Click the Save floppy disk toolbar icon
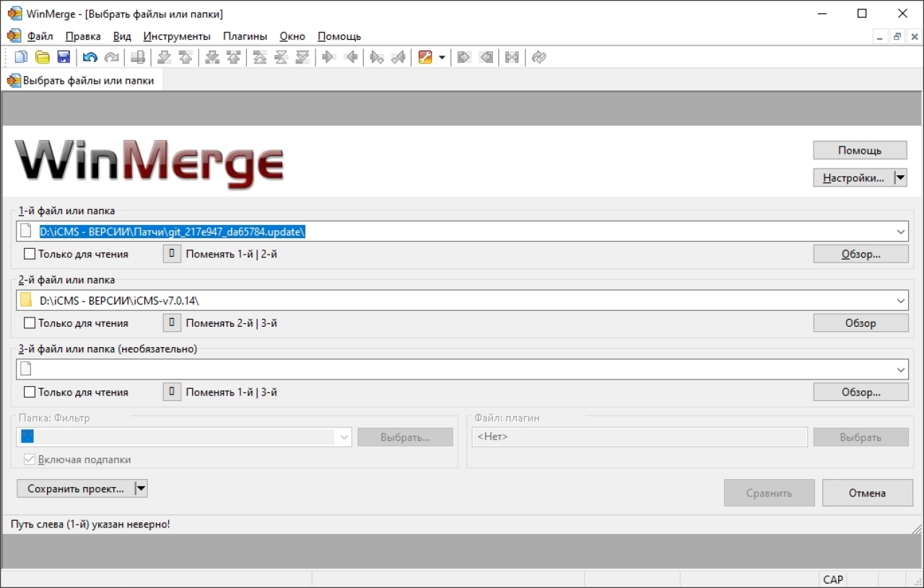Image resolution: width=924 pixels, height=588 pixels. click(64, 57)
